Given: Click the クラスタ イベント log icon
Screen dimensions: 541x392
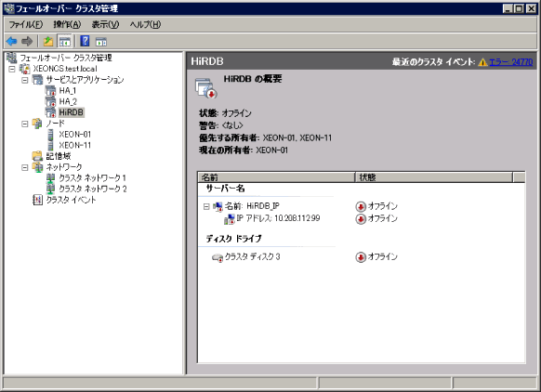Looking at the screenshot, I should (37, 200).
